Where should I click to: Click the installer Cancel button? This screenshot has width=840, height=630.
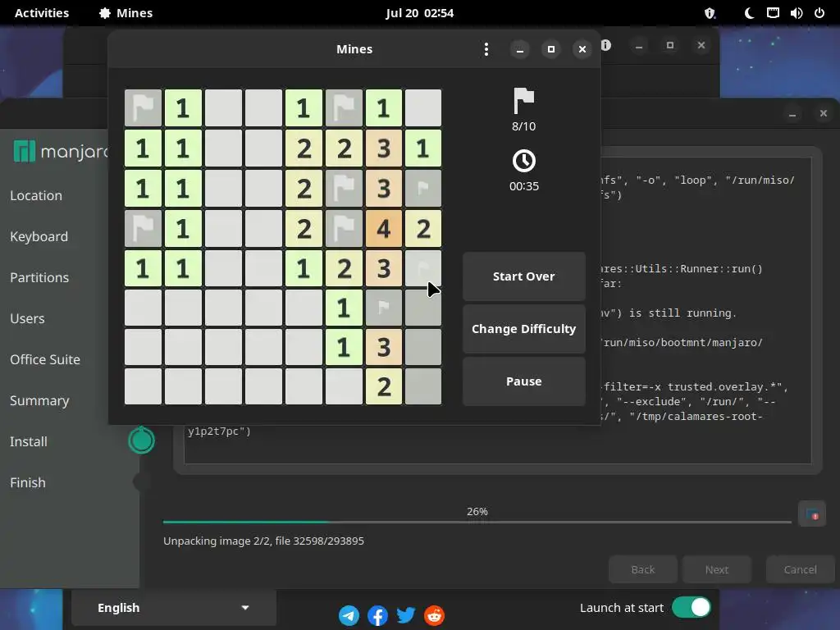click(x=801, y=569)
